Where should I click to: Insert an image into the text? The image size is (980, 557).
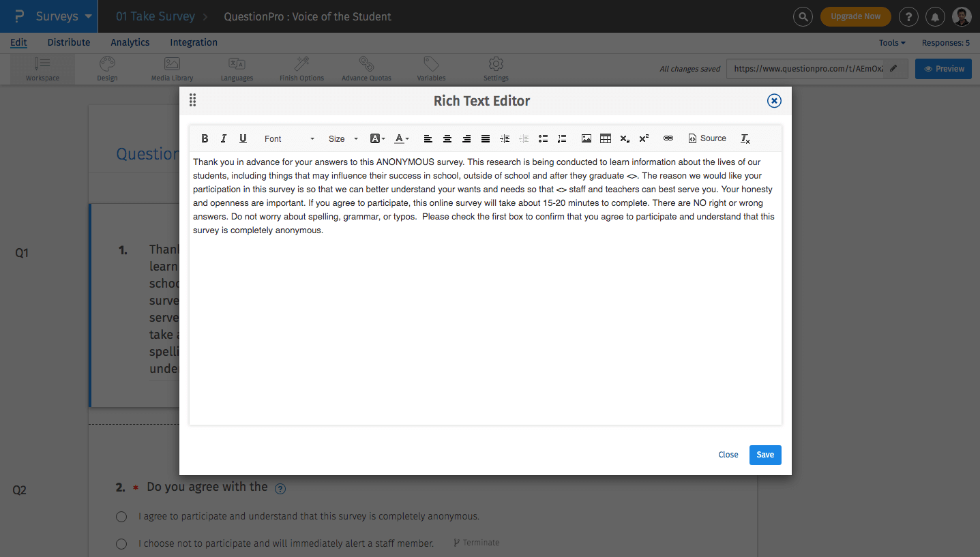586,138
